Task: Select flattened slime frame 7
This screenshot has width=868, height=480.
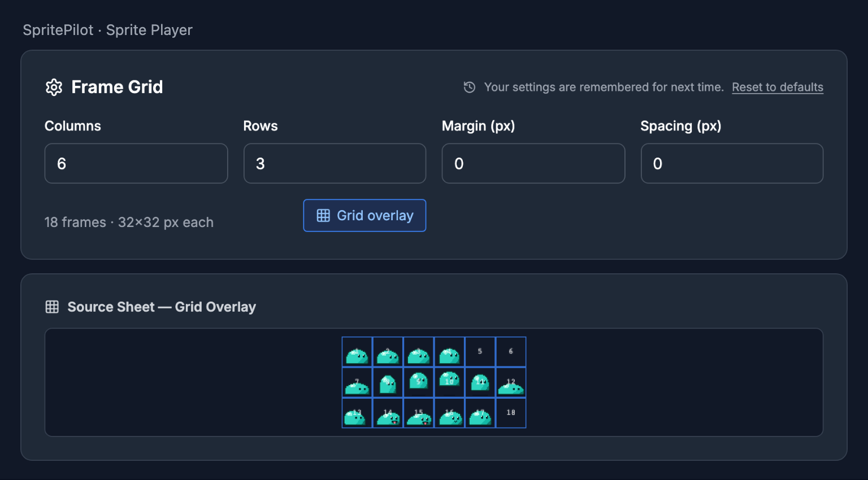Action: [x=357, y=382]
